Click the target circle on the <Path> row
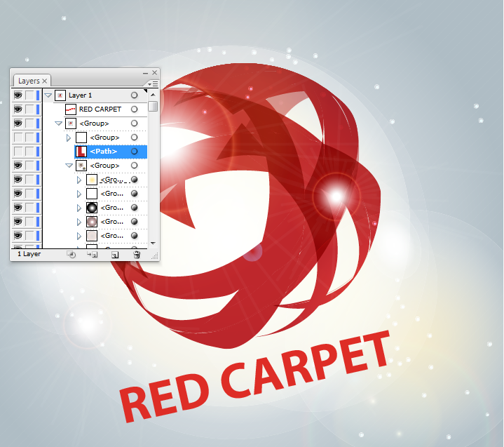The height and width of the screenshot is (447, 504). coord(135,152)
